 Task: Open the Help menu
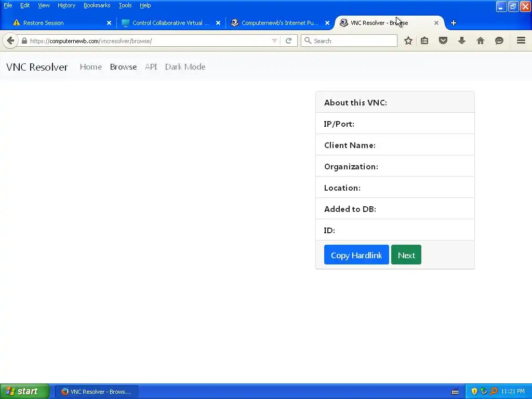[x=145, y=5]
